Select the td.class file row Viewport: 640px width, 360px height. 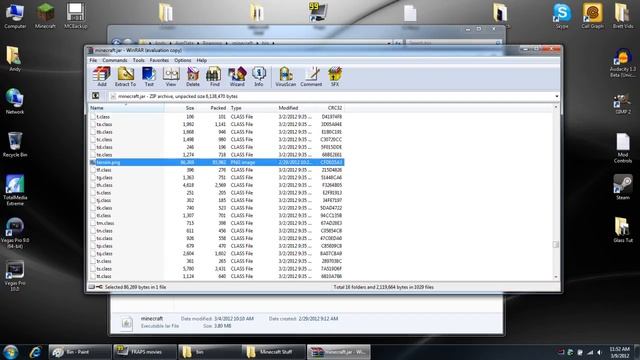(216, 147)
